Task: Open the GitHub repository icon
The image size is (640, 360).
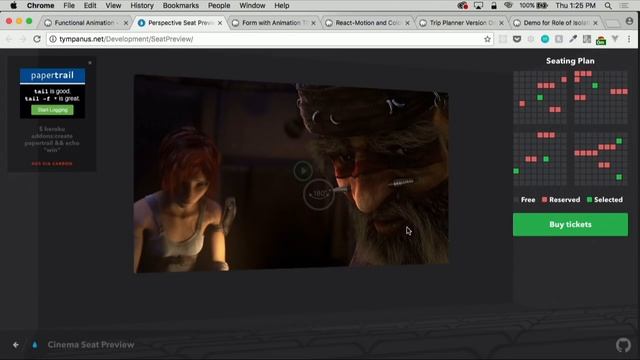Action: pos(623,345)
